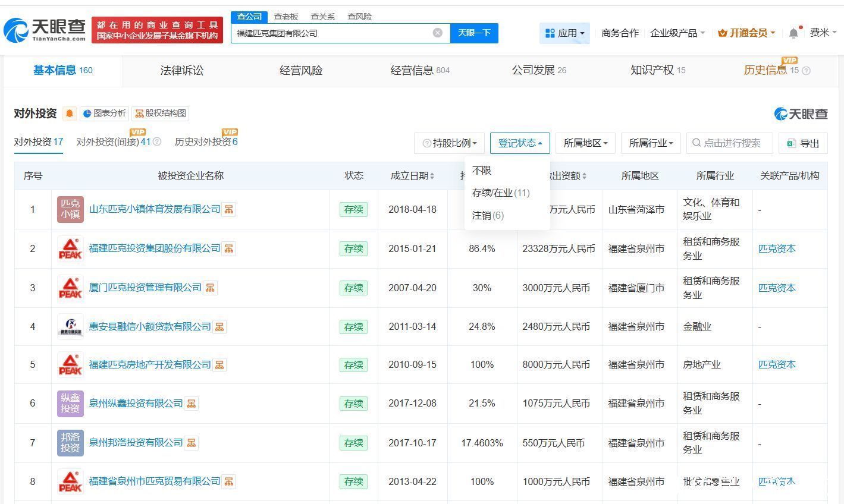Open equity structure icon for 福建匹克投资集团股份有限公司
This screenshot has width=844, height=504.
coord(229,248)
